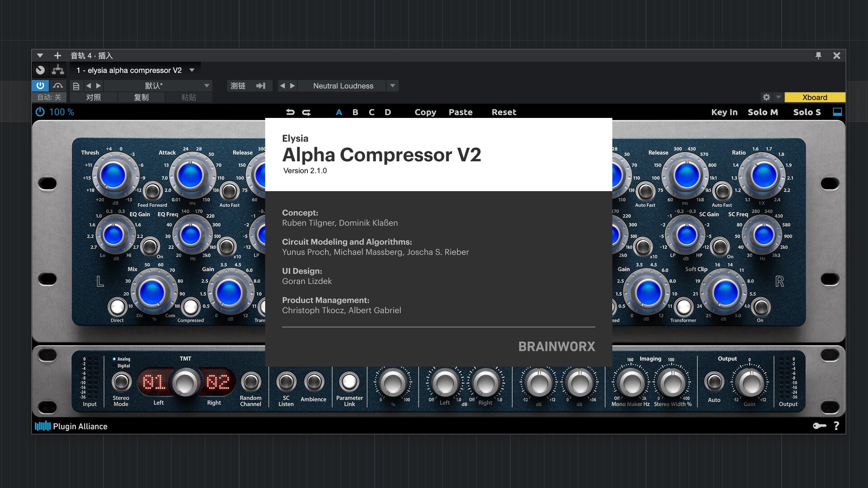Click the automation read/write icon
The height and width of the screenshot is (488, 868).
click(58, 85)
